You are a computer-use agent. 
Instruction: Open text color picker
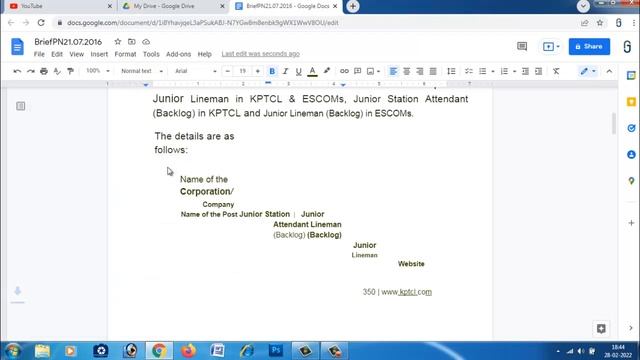tap(312, 71)
